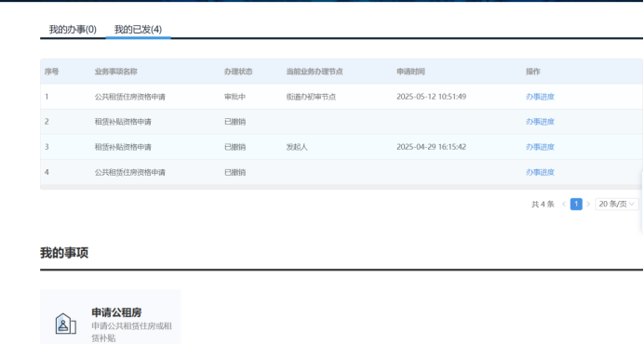This screenshot has width=644, height=344.
Task: Click 已撤销 status in row 2
Action: [235, 122]
